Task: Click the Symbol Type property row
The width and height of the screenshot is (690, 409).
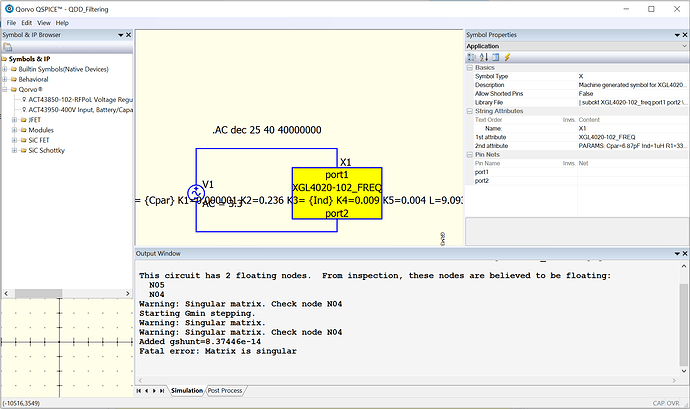Action: point(576,76)
